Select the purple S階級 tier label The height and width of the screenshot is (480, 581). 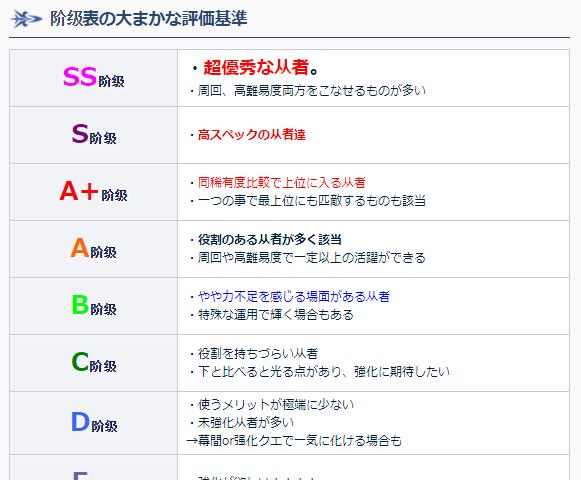94,135
